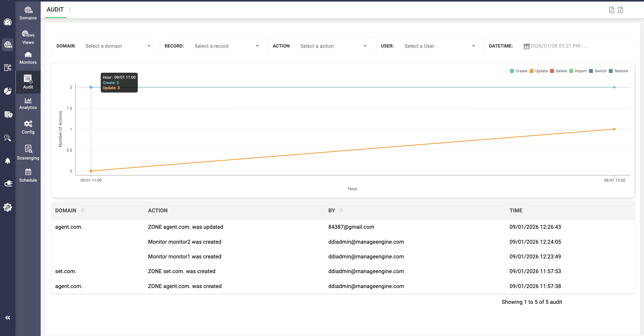The height and width of the screenshot is (336, 644).
Task: Export audit as Excel icon
Action: 620,10
